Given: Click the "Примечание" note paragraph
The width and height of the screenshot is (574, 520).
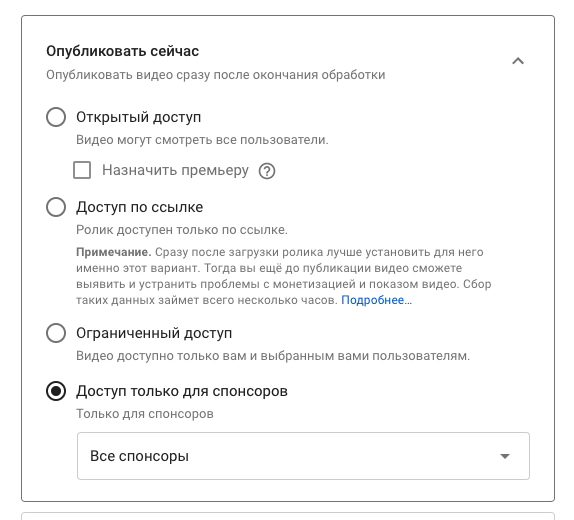Looking at the screenshot, I should point(284,276).
